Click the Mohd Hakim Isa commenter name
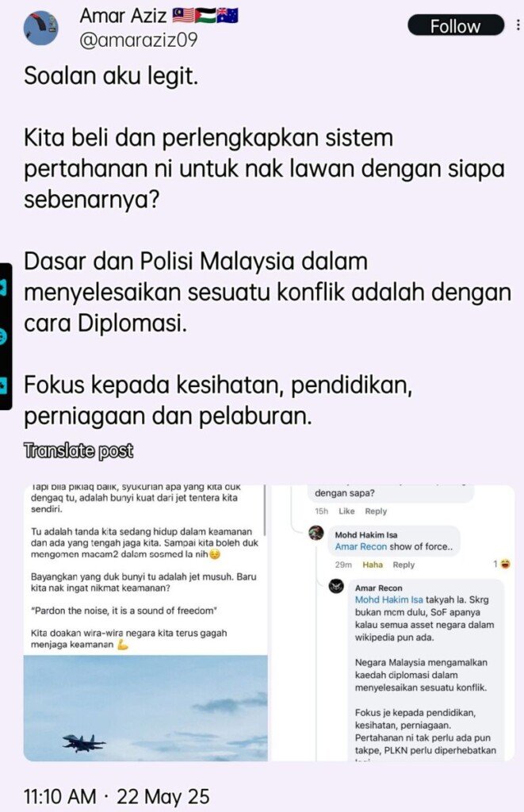The width and height of the screenshot is (524, 812). pos(366,535)
